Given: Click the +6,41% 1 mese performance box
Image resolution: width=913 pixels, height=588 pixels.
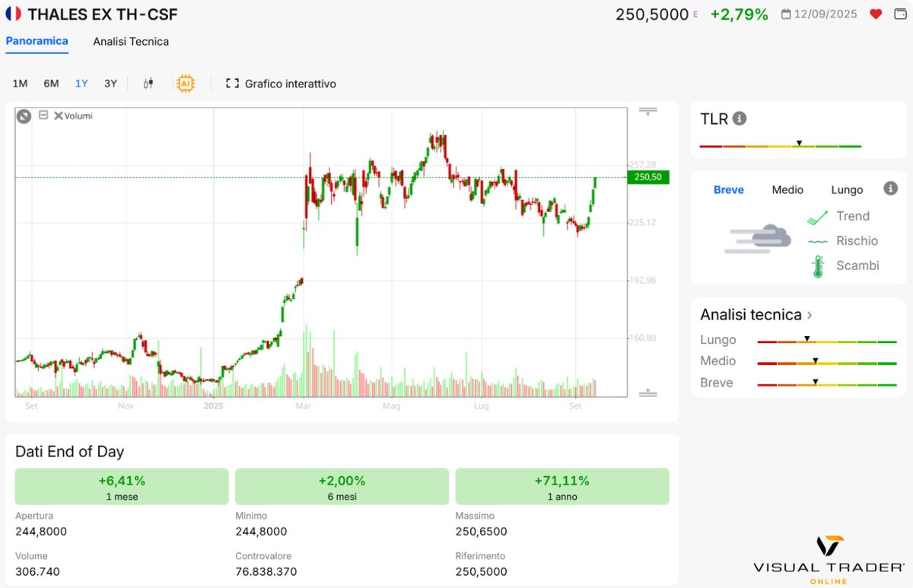Looking at the screenshot, I should click(122, 487).
